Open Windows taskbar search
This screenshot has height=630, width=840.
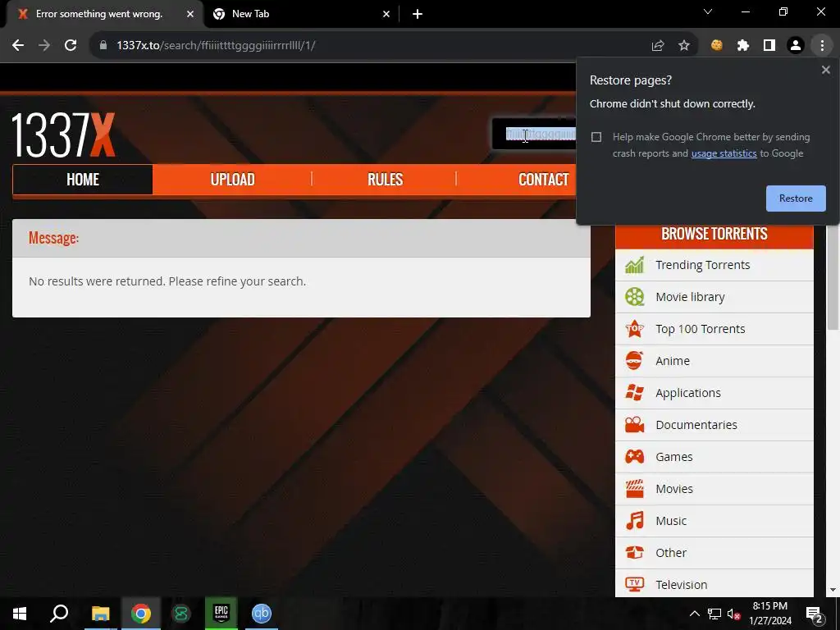click(59, 614)
